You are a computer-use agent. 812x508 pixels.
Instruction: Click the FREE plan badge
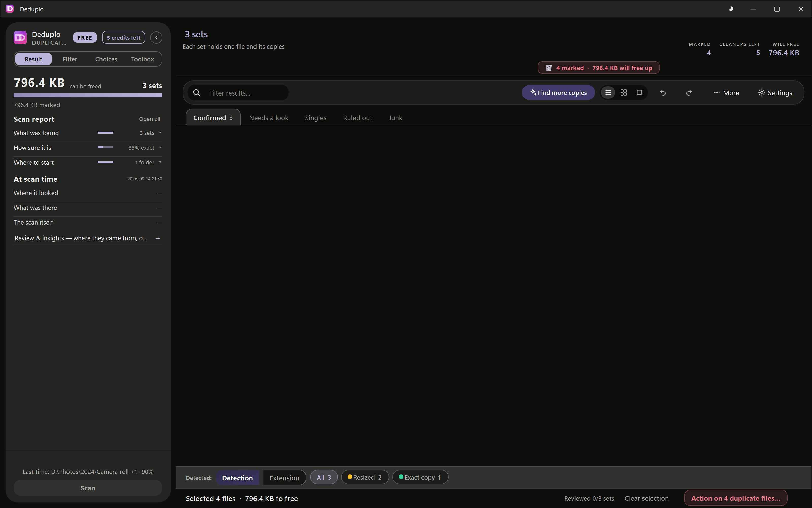(x=85, y=38)
